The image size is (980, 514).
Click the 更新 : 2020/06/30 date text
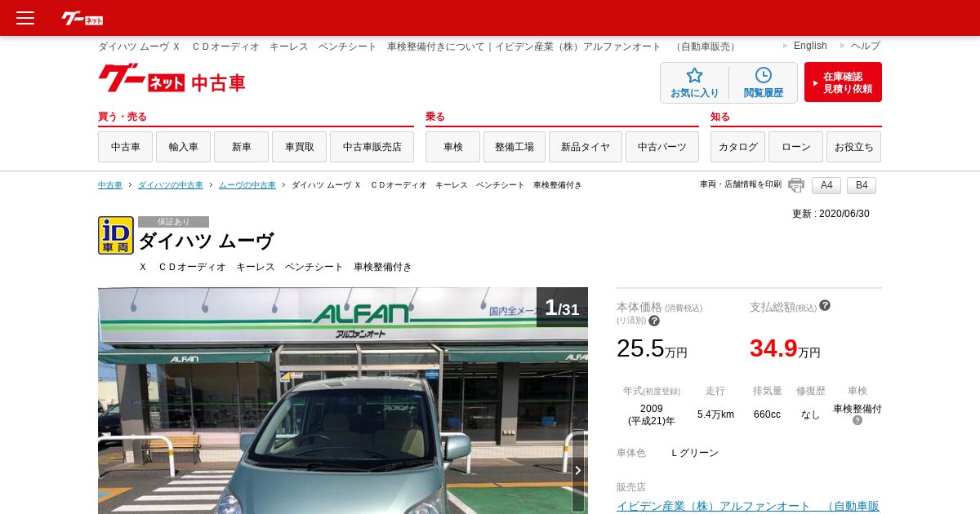click(831, 214)
